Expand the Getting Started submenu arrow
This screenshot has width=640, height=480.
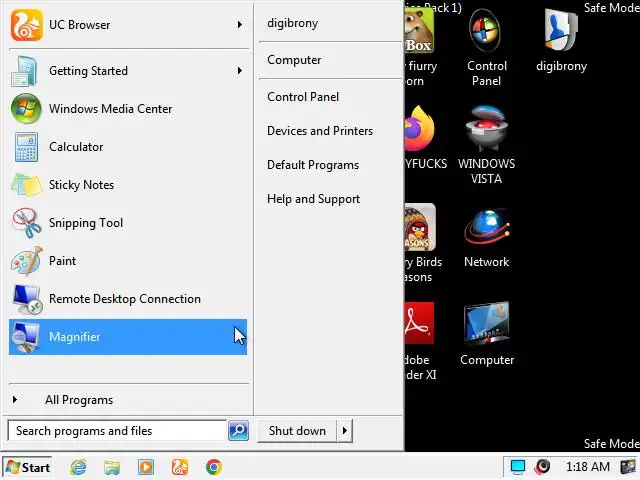[x=240, y=71]
